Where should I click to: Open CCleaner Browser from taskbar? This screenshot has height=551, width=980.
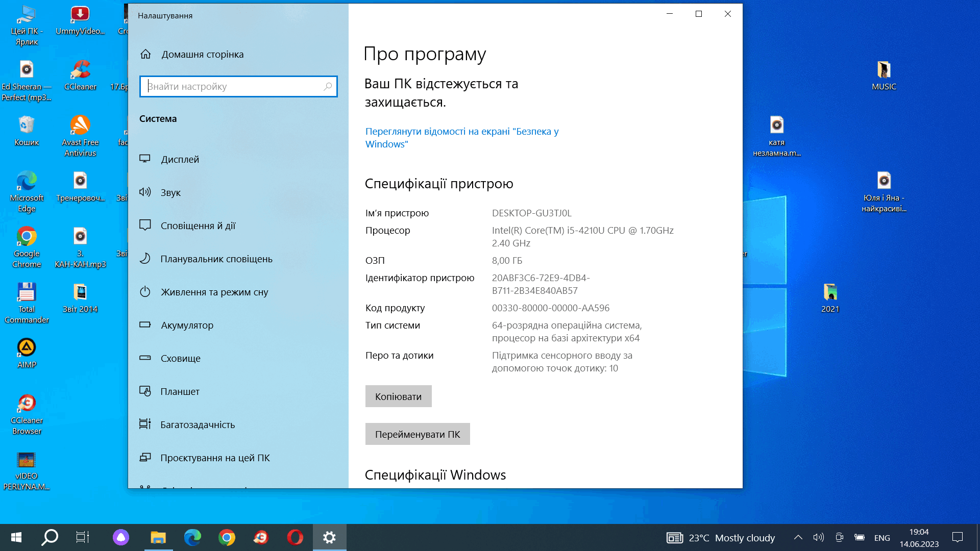point(261,537)
